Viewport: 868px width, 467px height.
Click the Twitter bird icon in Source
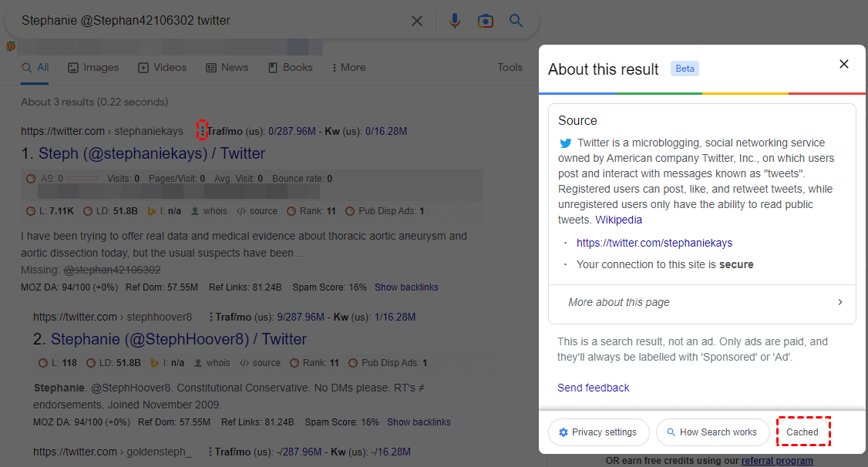pos(565,143)
